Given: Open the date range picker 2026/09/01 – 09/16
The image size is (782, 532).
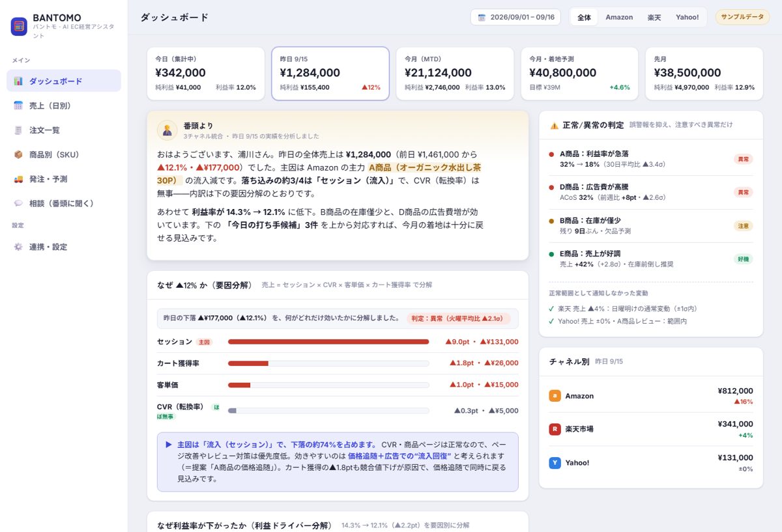Looking at the screenshot, I should click(516, 18).
